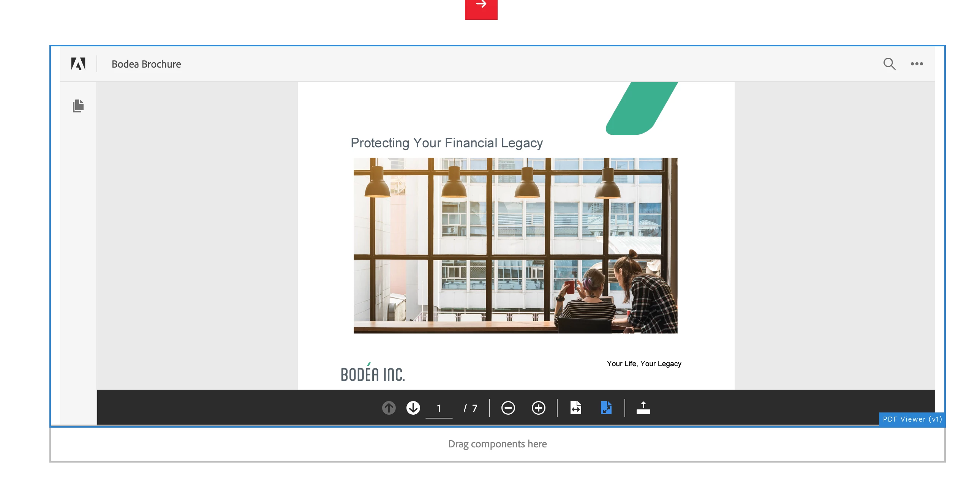Viewport: 980px width, 496px height.
Task: Click the Bodea Brochure document title
Action: click(x=146, y=64)
